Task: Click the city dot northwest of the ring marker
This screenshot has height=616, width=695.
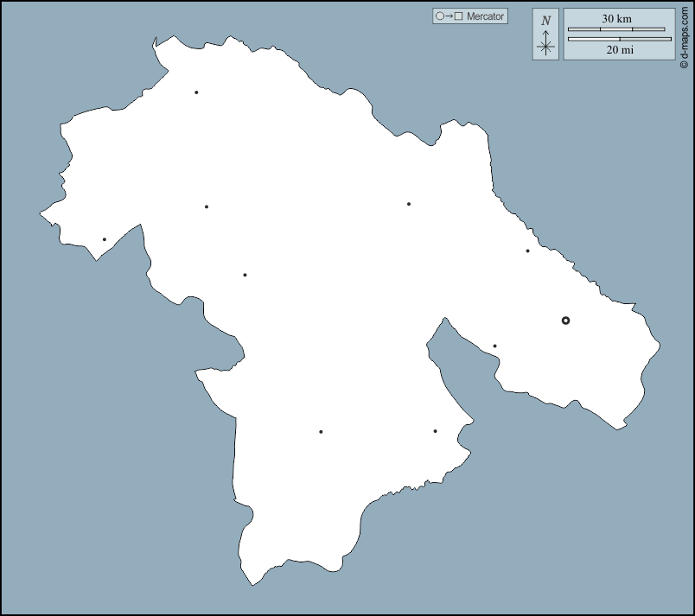Action: [527, 251]
